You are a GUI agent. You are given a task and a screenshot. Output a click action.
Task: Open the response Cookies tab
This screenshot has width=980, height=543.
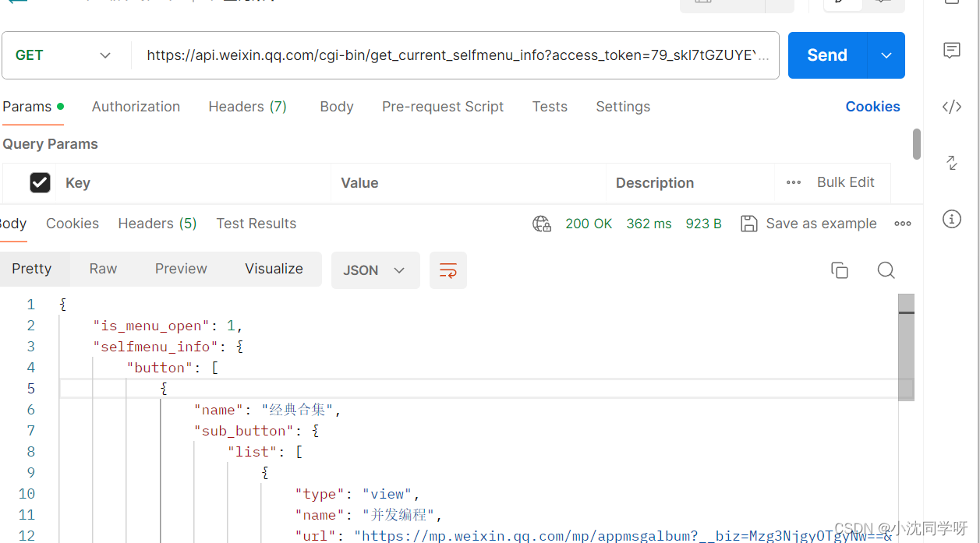[73, 224]
